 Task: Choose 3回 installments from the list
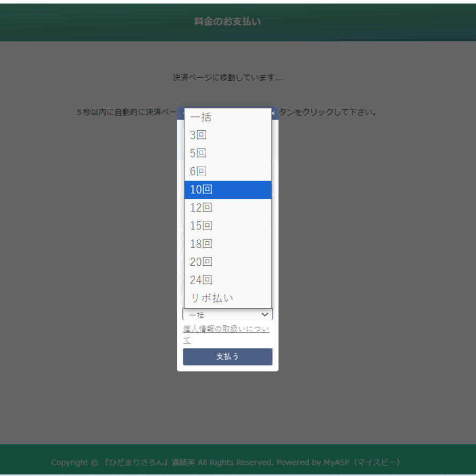coord(227,135)
